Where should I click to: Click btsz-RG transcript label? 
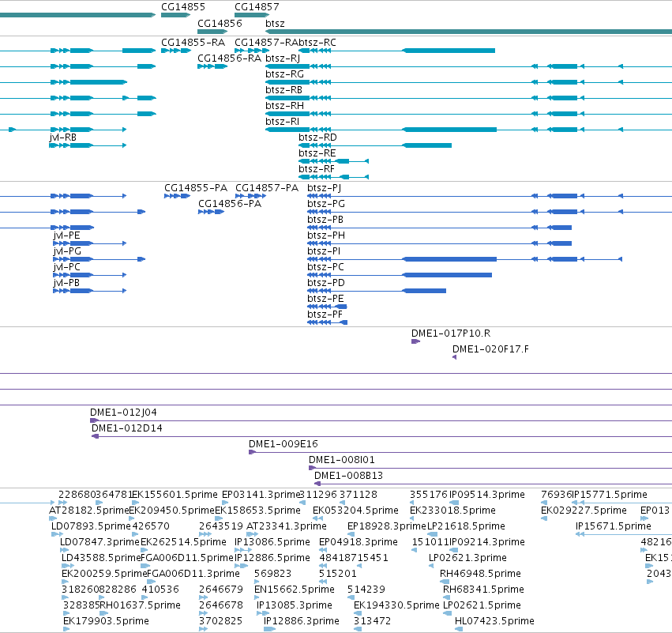(284, 74)
